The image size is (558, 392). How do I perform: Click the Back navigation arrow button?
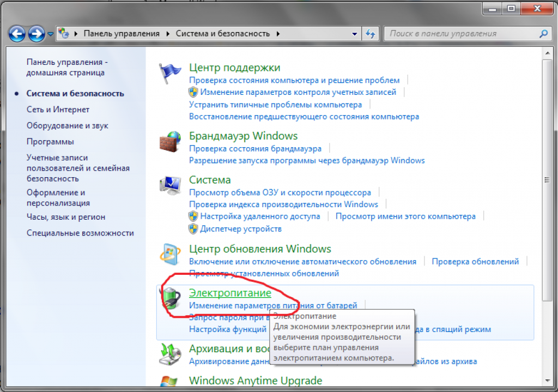click(17, 34)
